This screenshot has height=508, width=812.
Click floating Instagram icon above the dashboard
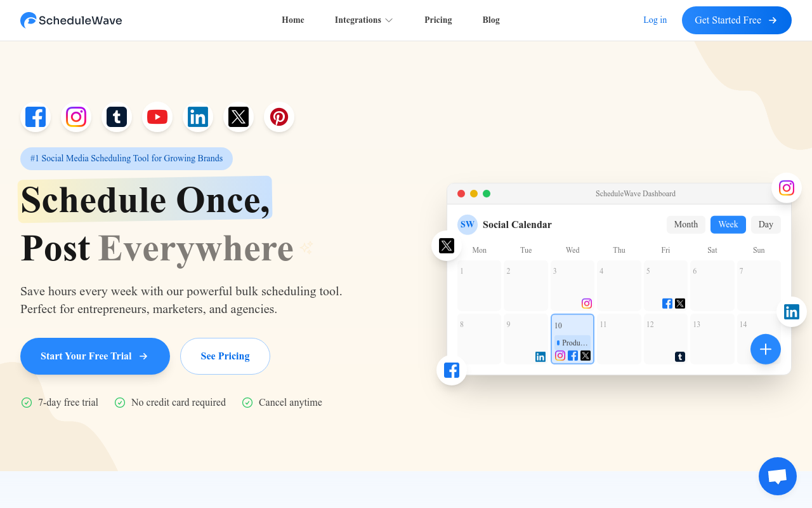(x=787, y=188)
